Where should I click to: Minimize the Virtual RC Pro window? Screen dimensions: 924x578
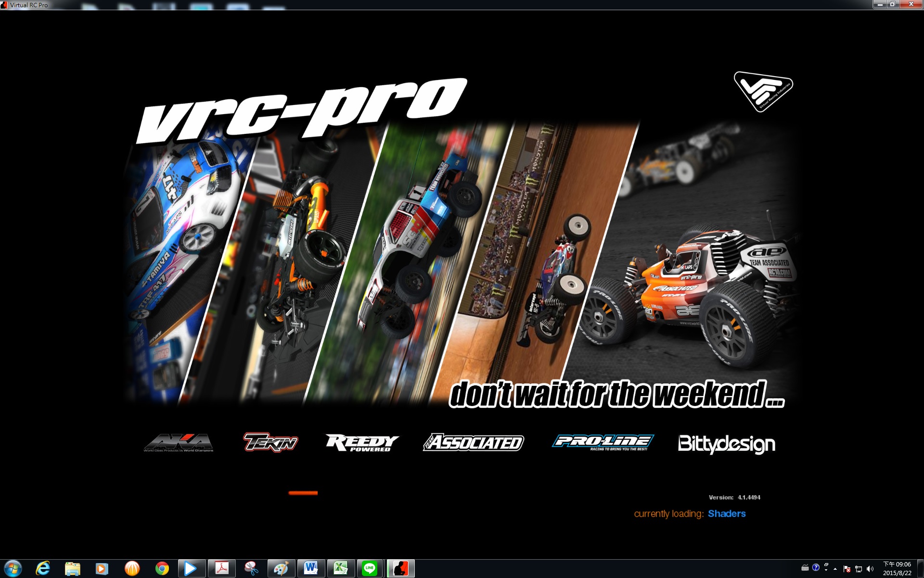click(x=880, y=4)
